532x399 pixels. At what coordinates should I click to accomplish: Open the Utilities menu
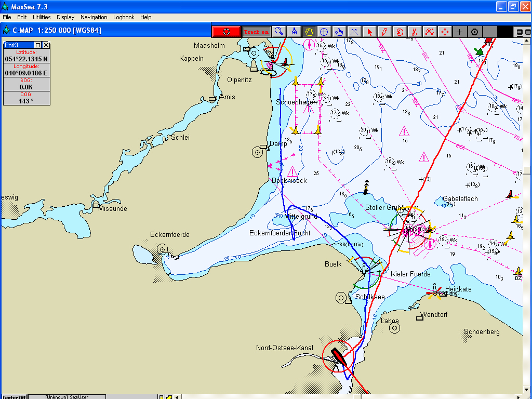(42, 17)
